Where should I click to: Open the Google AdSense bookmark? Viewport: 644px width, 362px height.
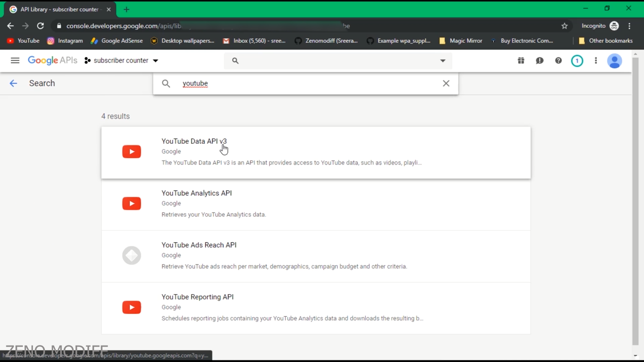click(x=117, y=41)
